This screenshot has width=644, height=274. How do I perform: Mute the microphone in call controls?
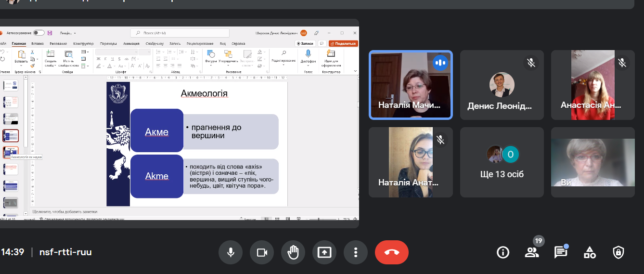(x=231, y=252)
